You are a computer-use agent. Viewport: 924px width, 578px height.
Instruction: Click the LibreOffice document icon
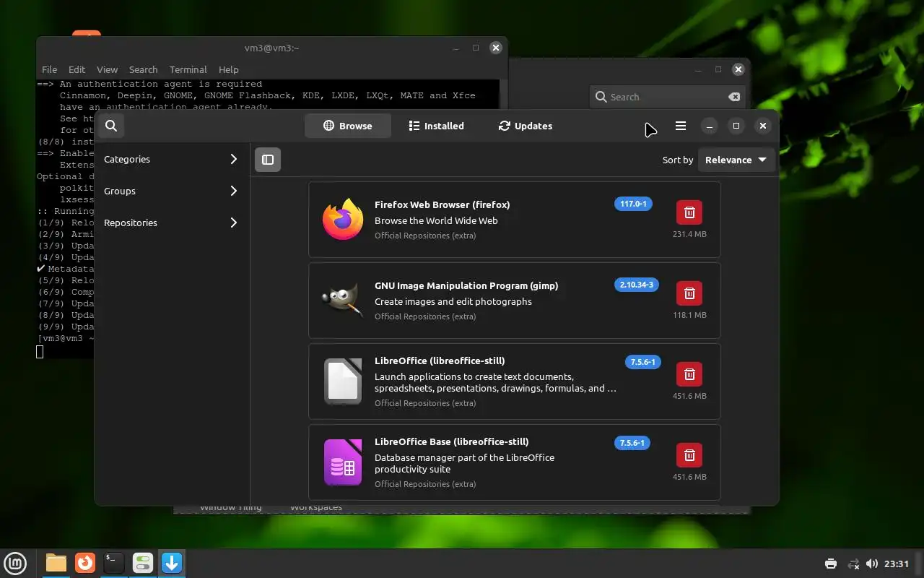click(x=343, y=381)
